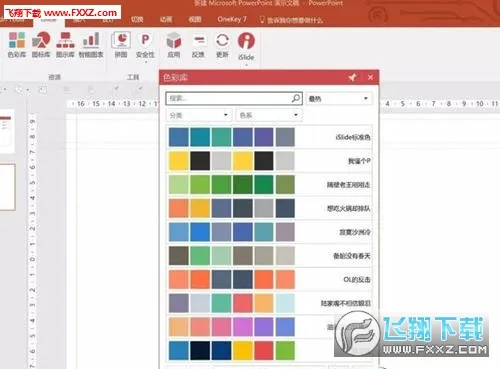Open the 反馈 feedback option
This screenshot has height=369, width=500.
coord(198,45)
